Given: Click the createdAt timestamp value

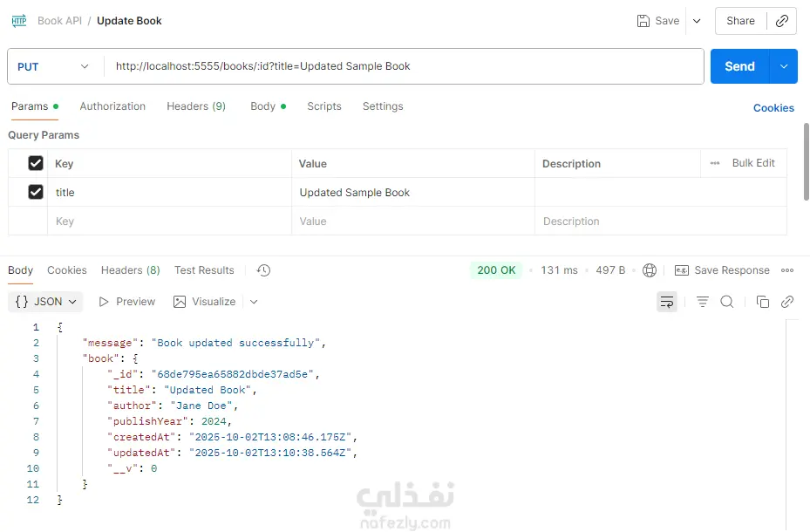Looking at the screenshot, I should [270, 437].
